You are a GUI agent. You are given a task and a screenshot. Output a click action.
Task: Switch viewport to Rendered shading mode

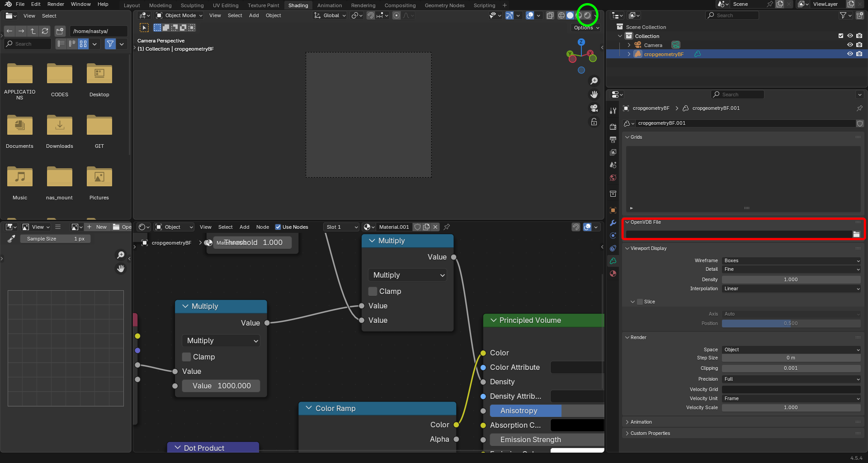(x=587, y=15)
